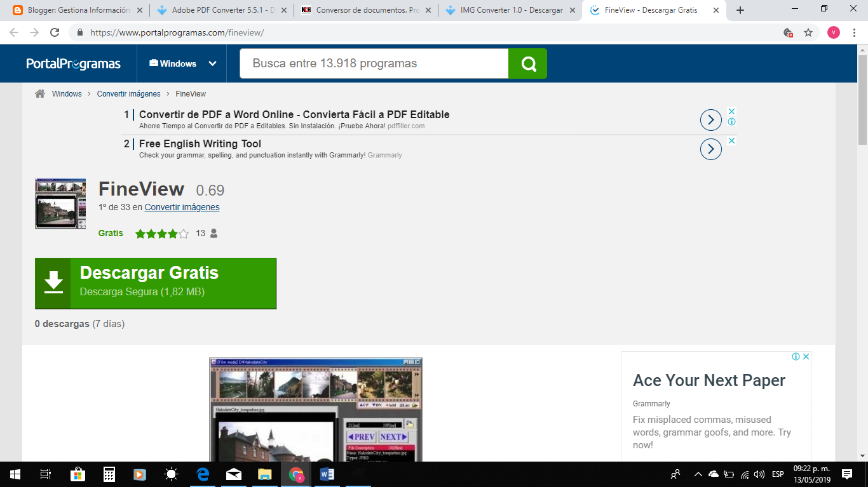
Task: Close the Blogger tab
Action: [139, 10]
